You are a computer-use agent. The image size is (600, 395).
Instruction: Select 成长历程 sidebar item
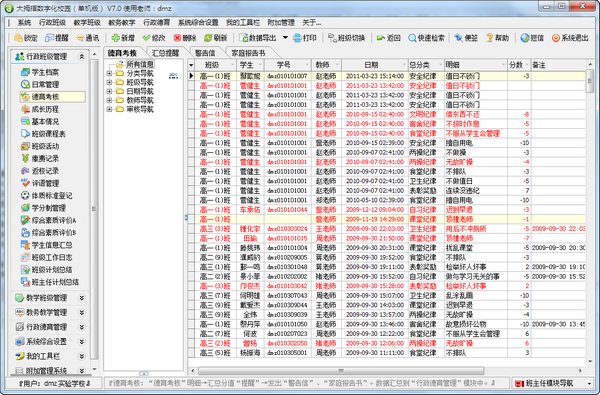coord(40,109)
